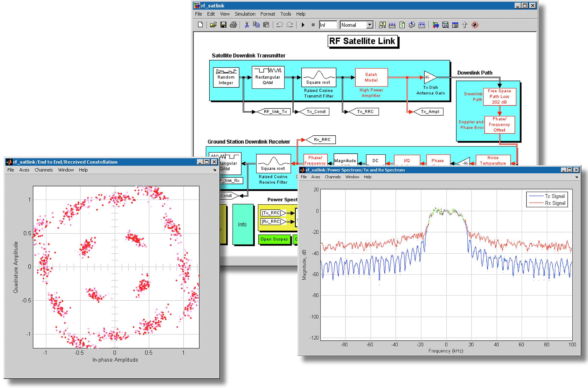Open the Channels menu in the spectrum window

[x=332, y=177]
